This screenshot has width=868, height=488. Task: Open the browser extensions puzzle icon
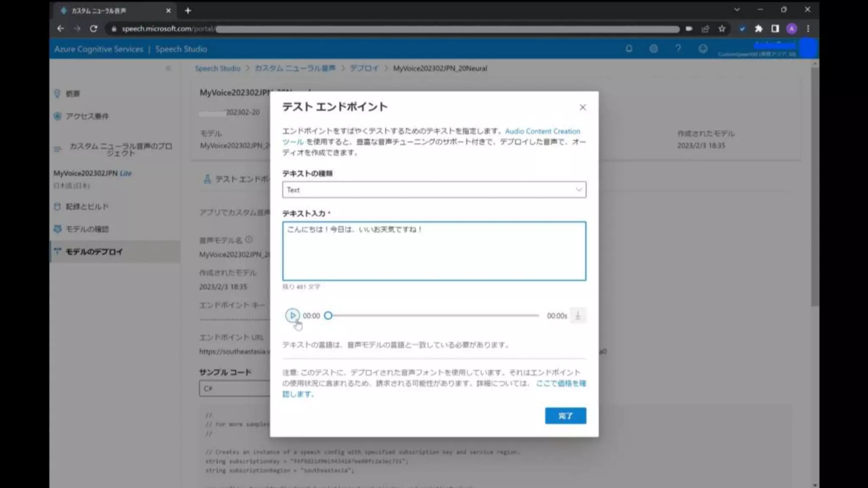pyautogui.click(x=758, y=29)
